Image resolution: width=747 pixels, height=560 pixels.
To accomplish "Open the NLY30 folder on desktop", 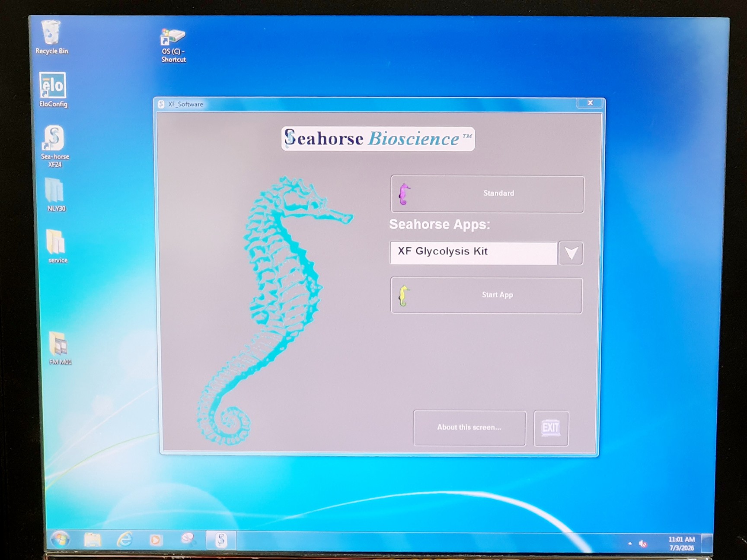I will click(56, 194).
